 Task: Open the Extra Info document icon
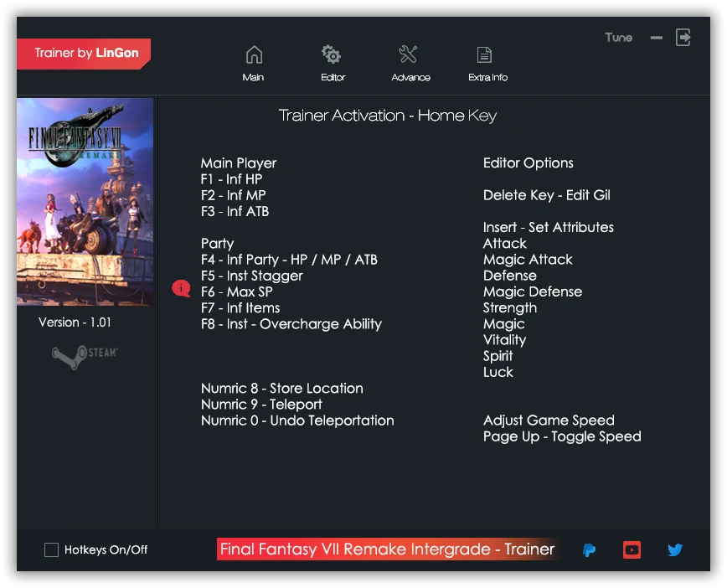(484, 54)
